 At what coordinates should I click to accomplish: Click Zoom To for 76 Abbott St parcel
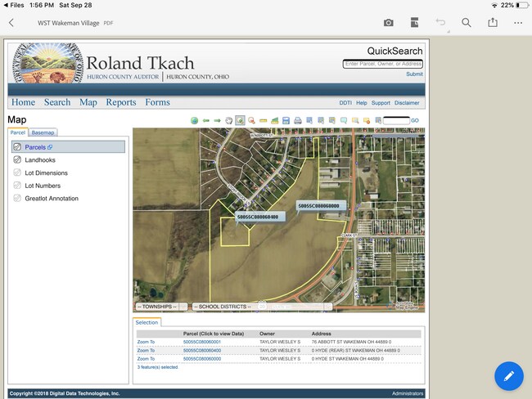146,342
